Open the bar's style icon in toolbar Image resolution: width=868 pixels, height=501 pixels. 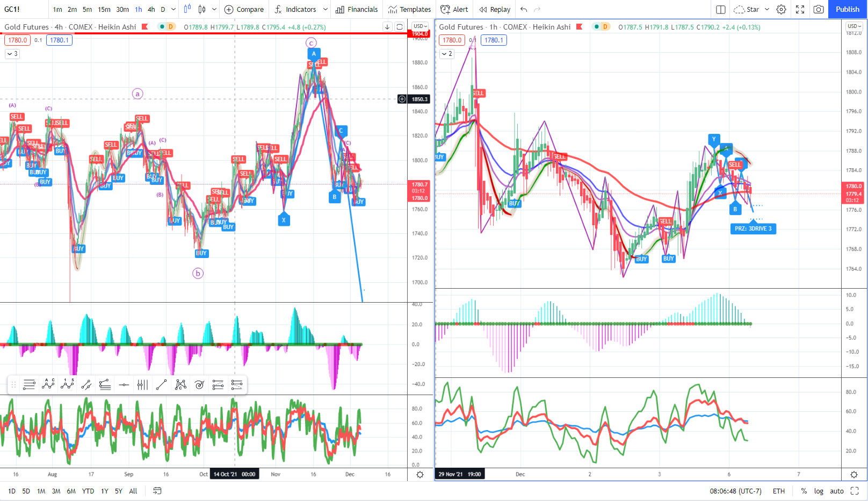click(x=187, y=9)
